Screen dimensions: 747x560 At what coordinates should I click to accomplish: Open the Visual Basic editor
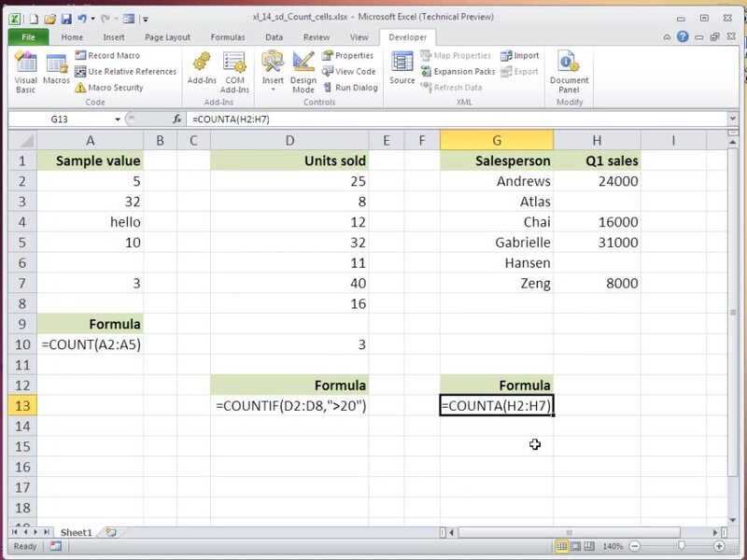click(25, 72)
